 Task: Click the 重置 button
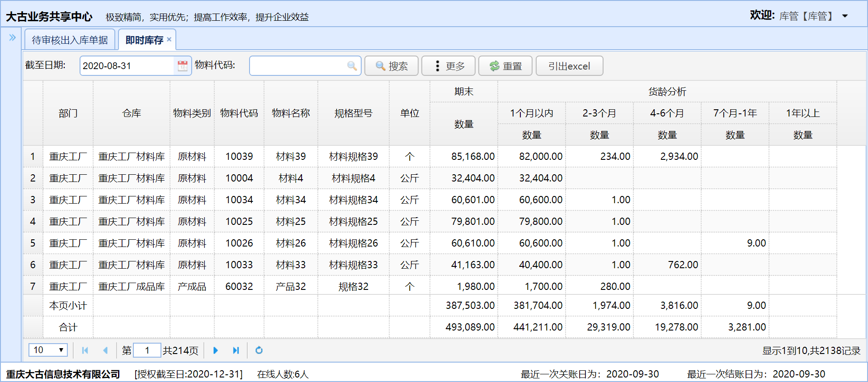coord(505,66)
